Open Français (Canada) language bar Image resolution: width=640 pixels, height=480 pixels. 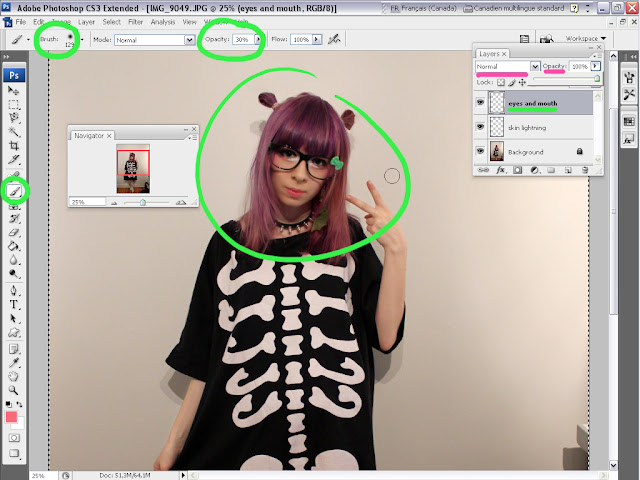pos(423,8)
